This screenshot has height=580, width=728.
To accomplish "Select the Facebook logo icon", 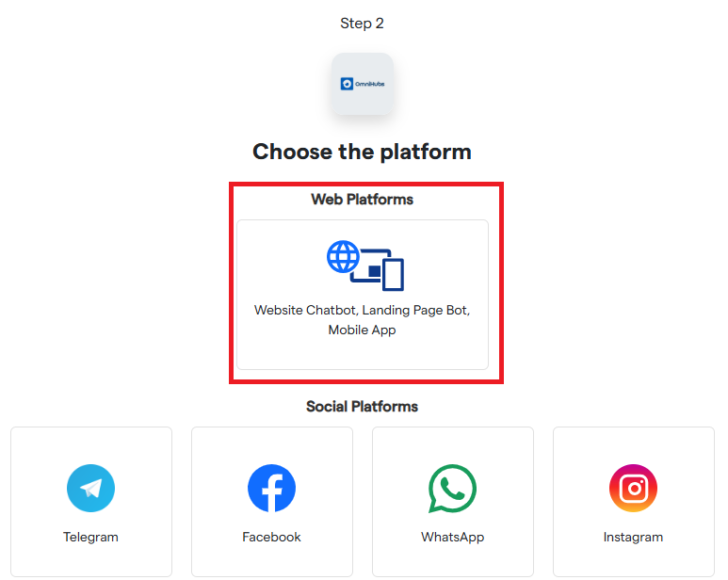I will (x=272, y=489).
